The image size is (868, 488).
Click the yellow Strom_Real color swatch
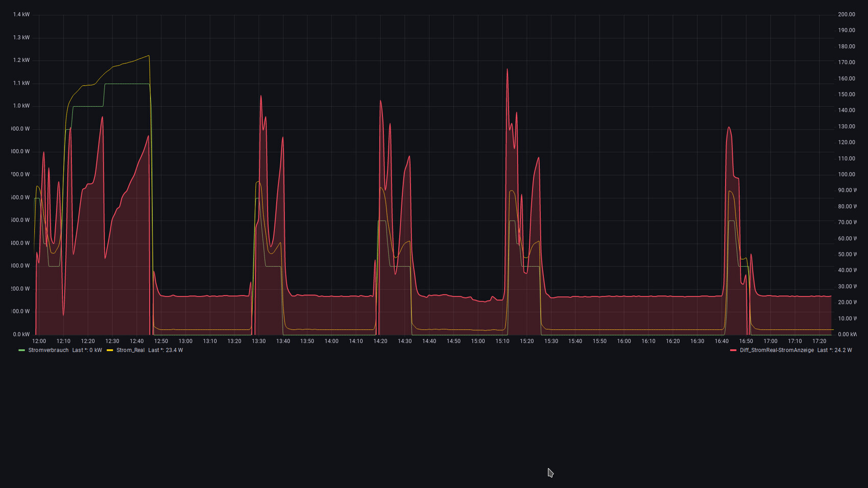pos(110,350)
